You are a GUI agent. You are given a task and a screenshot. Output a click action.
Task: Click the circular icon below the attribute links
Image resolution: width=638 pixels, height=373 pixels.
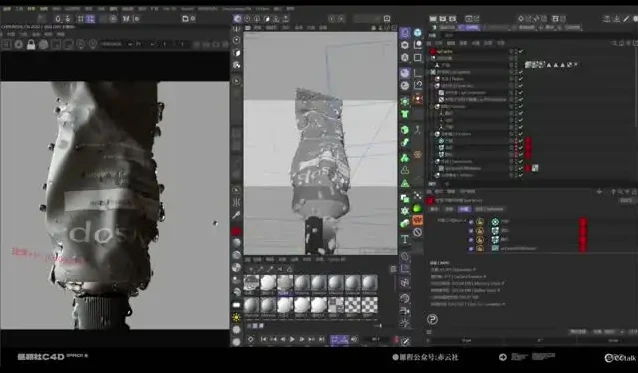(432, 319)
